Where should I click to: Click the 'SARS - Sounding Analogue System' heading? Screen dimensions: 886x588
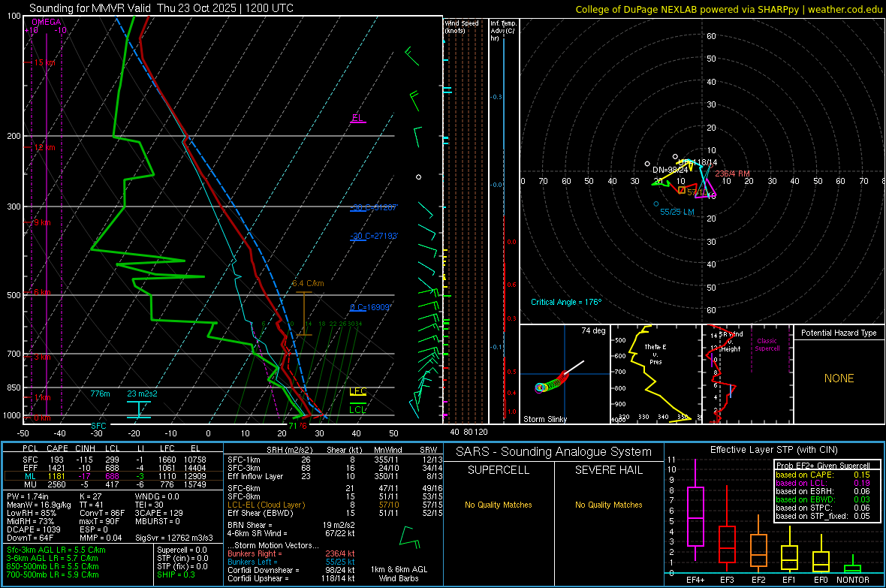point(553,452)
